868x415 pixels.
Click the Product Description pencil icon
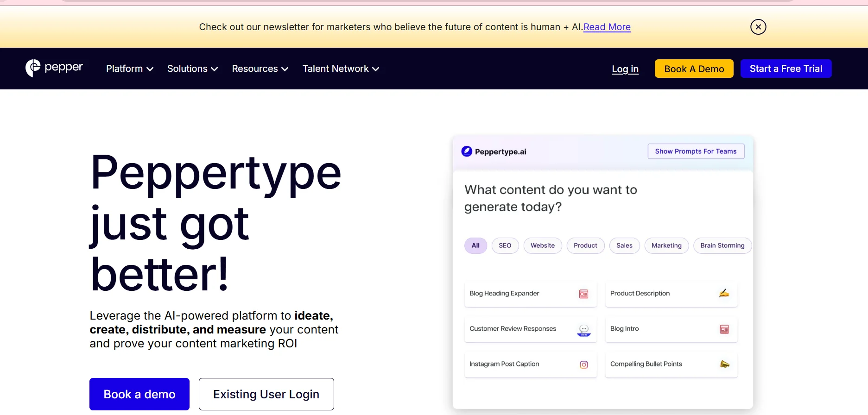pos(724,293)
